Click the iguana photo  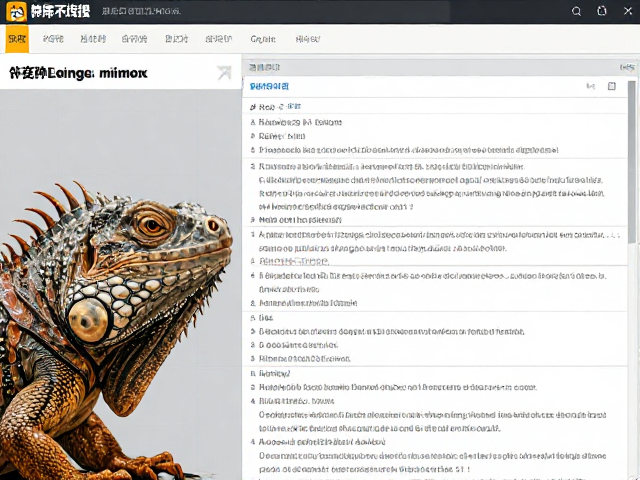click(x=120, y=284)
